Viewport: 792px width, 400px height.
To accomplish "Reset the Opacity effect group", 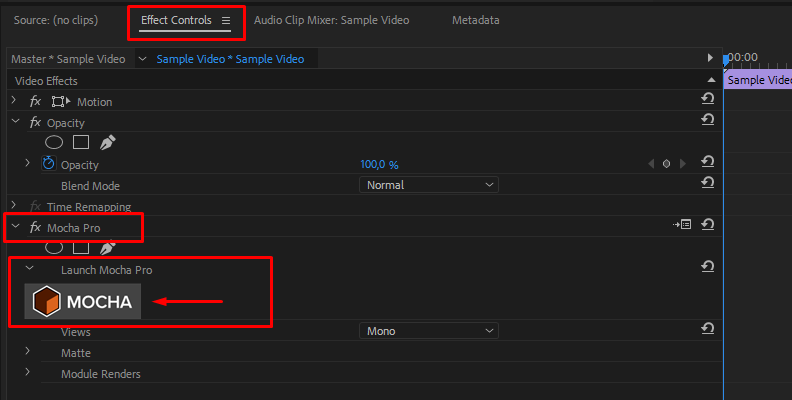I will tap(708, 120).
